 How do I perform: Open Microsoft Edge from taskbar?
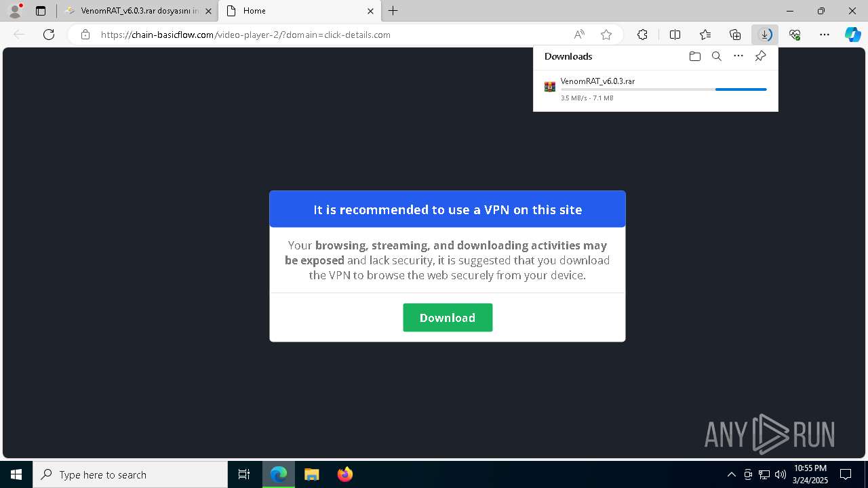coord(279,474)
